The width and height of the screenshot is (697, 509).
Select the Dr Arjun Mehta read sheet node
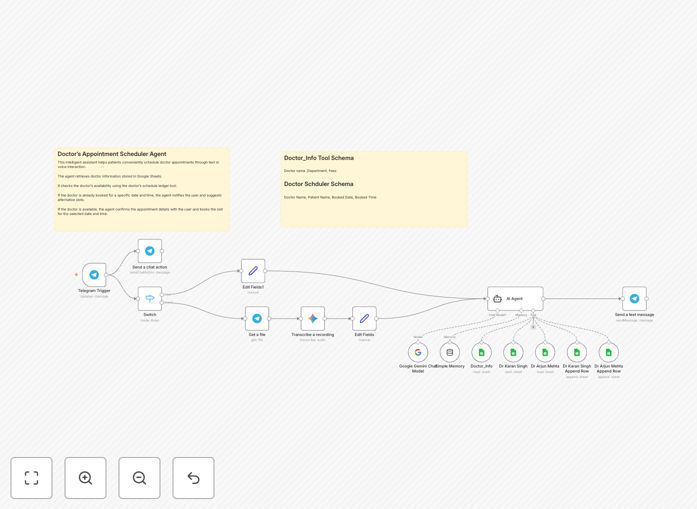coord(545,353)
